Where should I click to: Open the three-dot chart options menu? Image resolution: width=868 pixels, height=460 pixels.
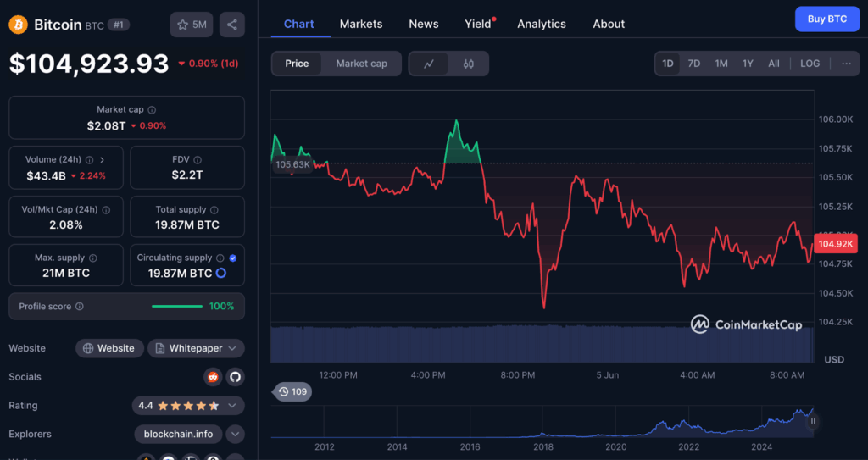click(846, 64)
